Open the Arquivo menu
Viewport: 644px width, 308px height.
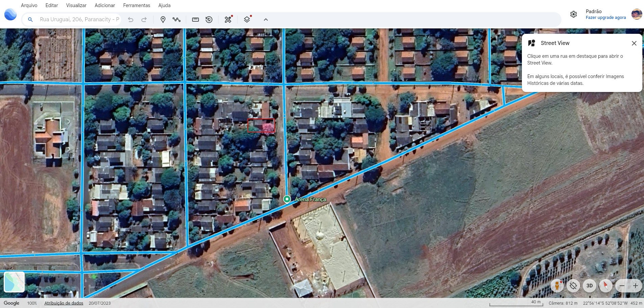pyautogui.click(x=29, y=5)
